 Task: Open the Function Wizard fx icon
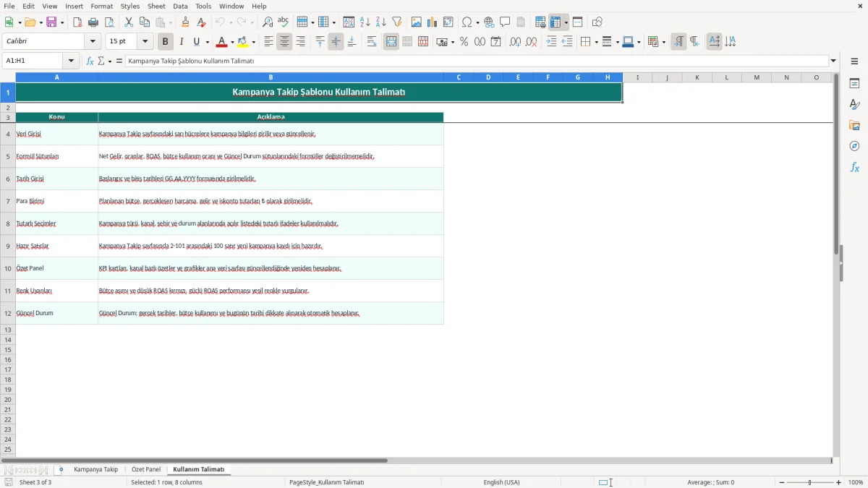(x=90, y=61)
